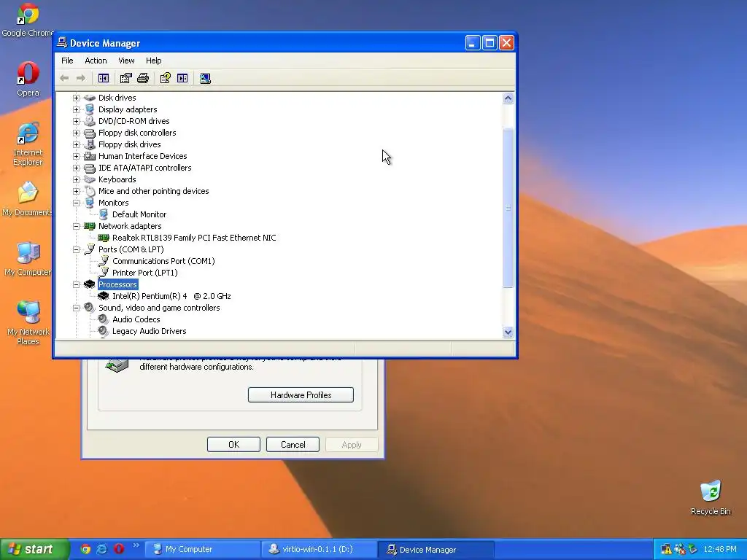
Task: Click the Network adapters category icon
Action: [90, 226]
